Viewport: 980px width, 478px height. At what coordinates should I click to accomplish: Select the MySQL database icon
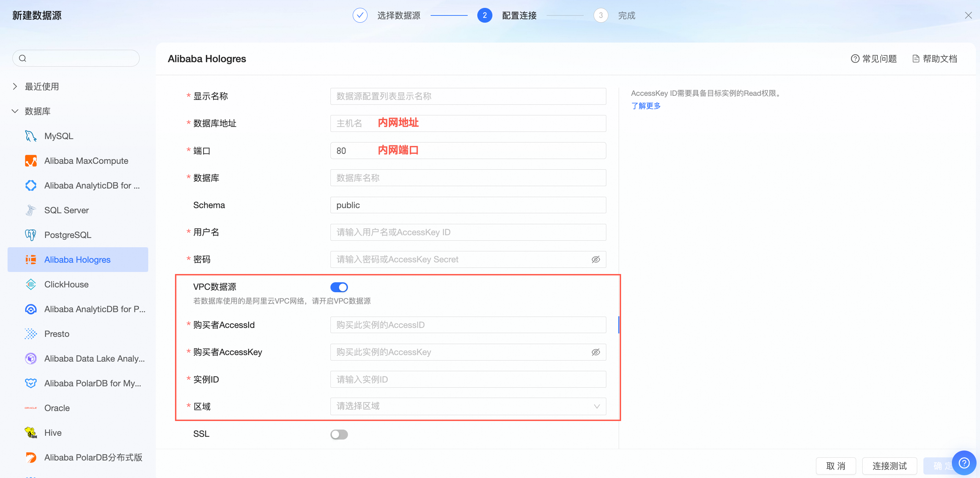pos(31,136)
